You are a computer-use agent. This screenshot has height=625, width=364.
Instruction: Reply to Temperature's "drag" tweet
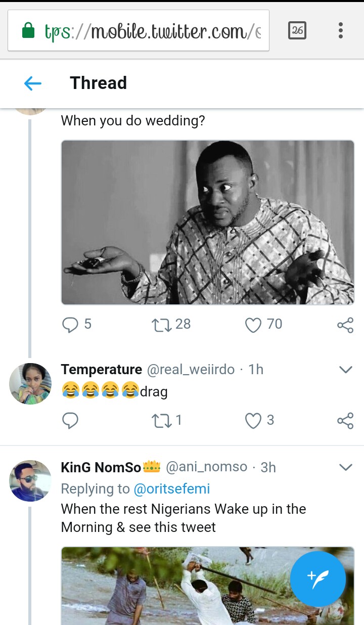click(70, 420)
